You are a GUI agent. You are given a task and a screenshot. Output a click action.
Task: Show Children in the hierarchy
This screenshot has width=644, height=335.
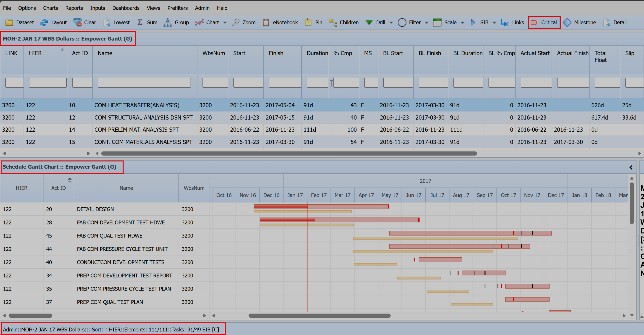point(343,22)
